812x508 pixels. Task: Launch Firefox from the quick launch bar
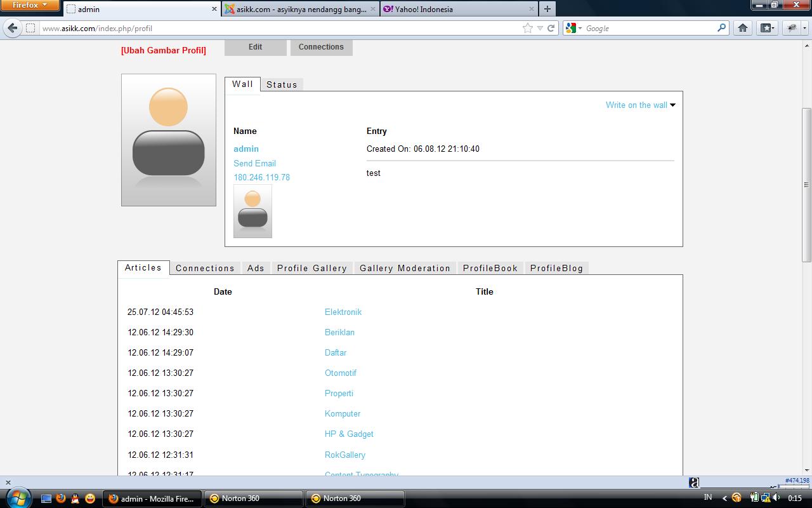coord(61,498)
